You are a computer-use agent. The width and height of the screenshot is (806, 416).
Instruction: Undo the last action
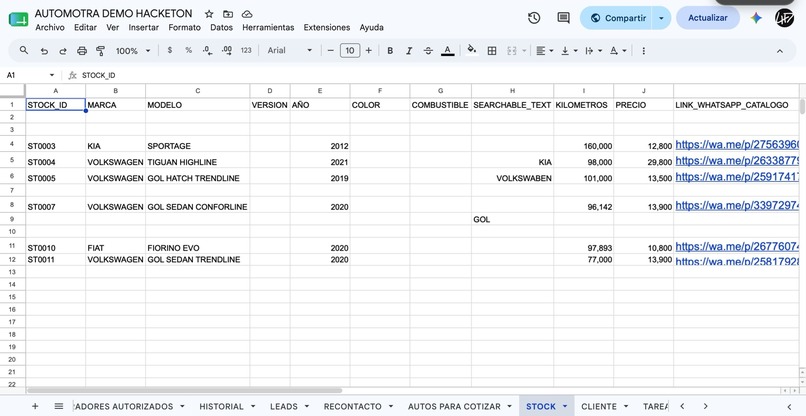click(44, 51)
